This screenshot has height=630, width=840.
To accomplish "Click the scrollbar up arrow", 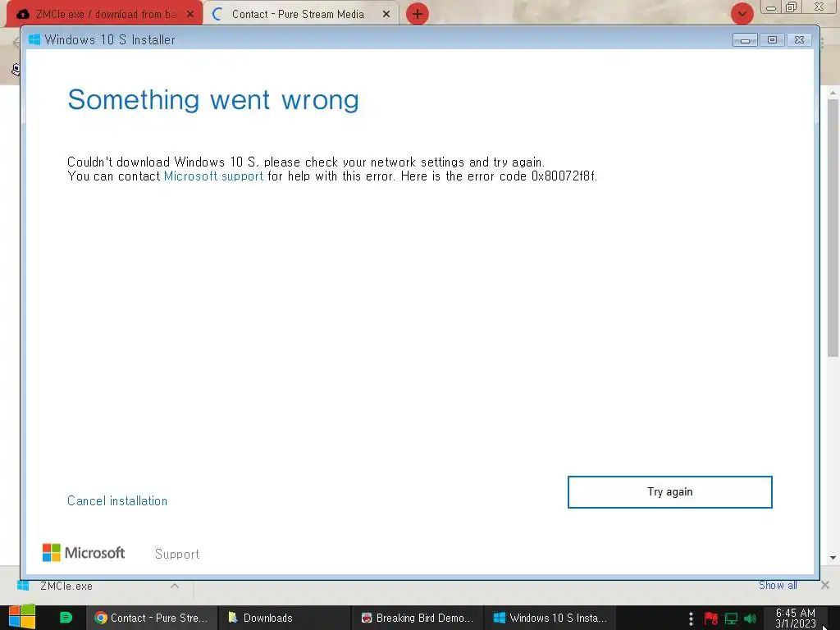I will coord(833,93).
